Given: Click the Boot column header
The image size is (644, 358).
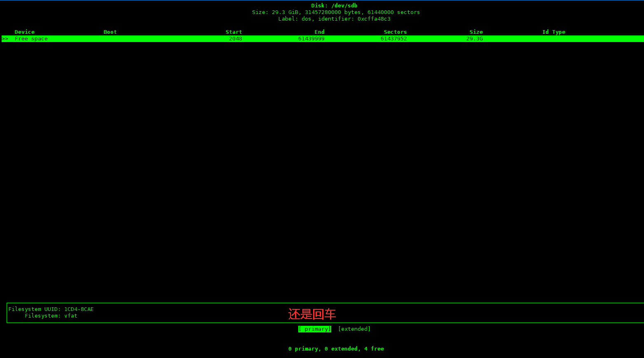Looking at the screenshot, I should [110, 32].
